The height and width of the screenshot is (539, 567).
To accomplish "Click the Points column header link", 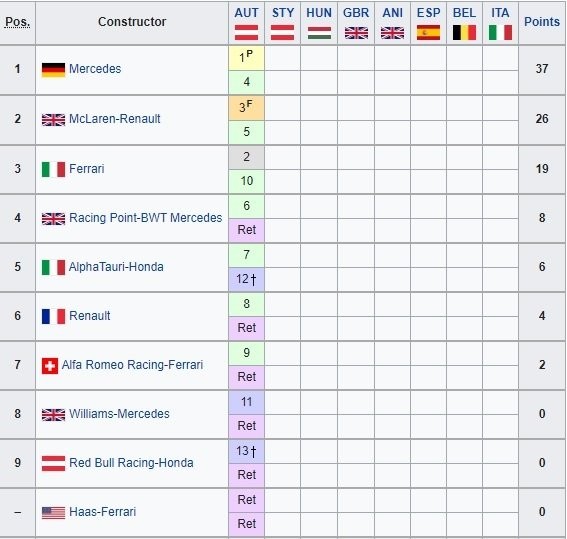I will tap(542, 22).
